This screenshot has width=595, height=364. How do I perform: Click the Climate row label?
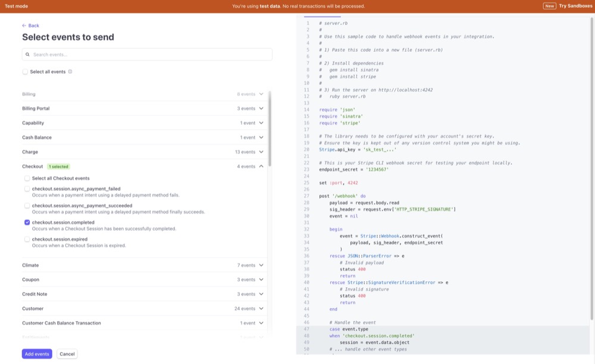click(x=30, y=265)
